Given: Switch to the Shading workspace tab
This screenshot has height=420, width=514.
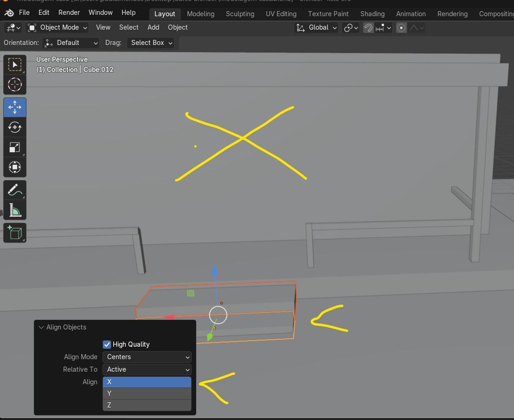Looking at the screenshot, I should (373, 14).
